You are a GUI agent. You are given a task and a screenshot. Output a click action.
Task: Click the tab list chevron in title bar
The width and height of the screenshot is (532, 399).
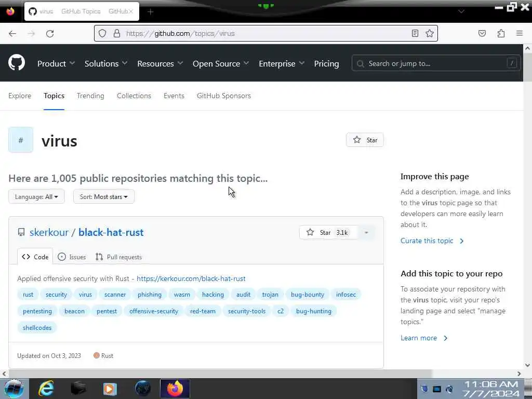pyautogui.click(x=461, y=11)
